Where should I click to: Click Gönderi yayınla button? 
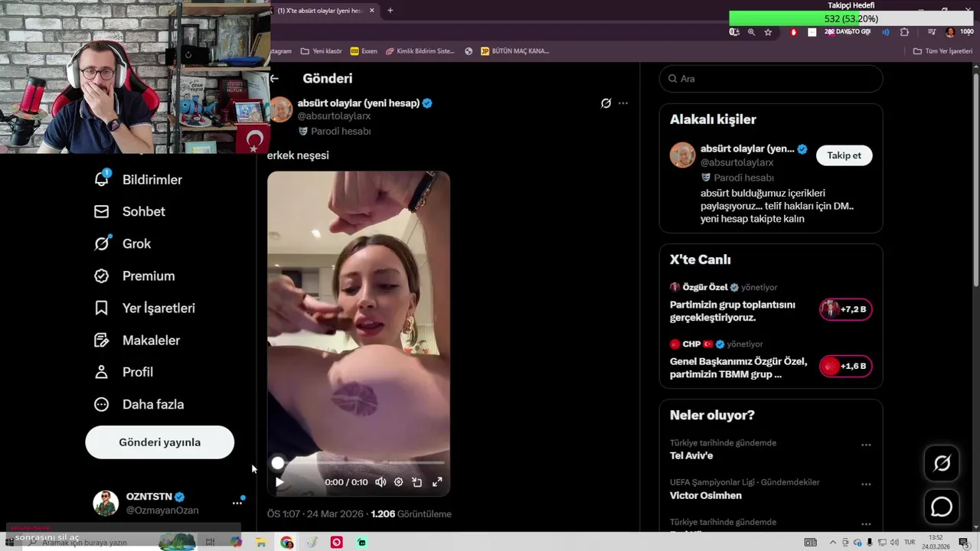click(x=159, y=442)
